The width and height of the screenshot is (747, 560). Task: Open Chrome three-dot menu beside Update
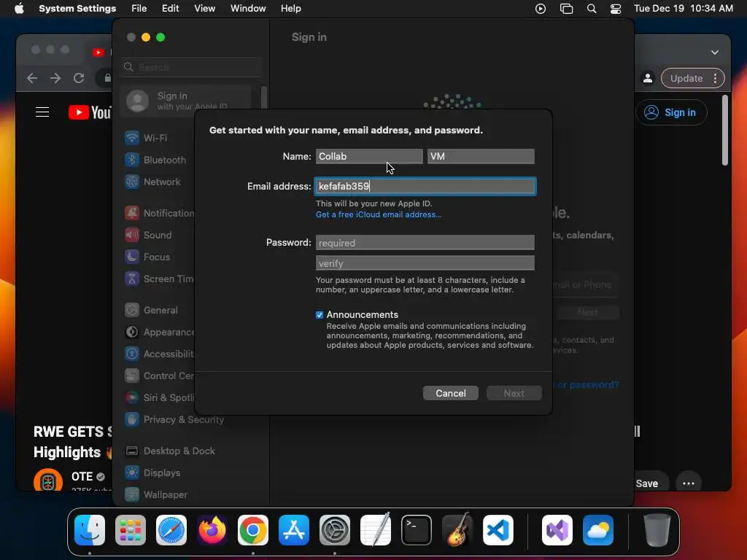click(715, 78)
